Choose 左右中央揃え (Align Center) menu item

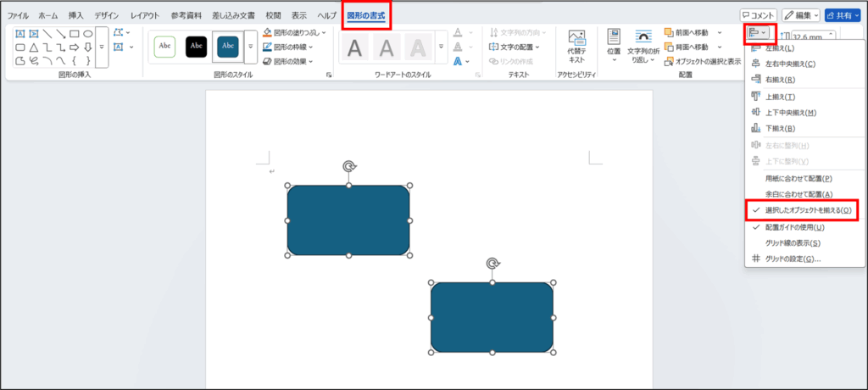790,64
